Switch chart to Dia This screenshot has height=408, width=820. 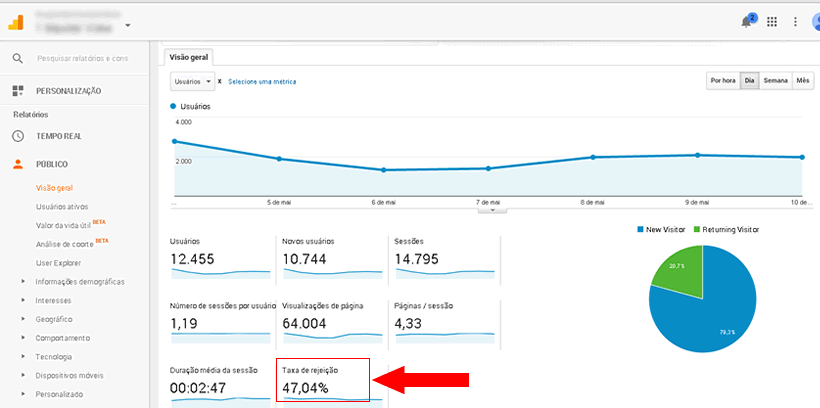tap(749, 81)
